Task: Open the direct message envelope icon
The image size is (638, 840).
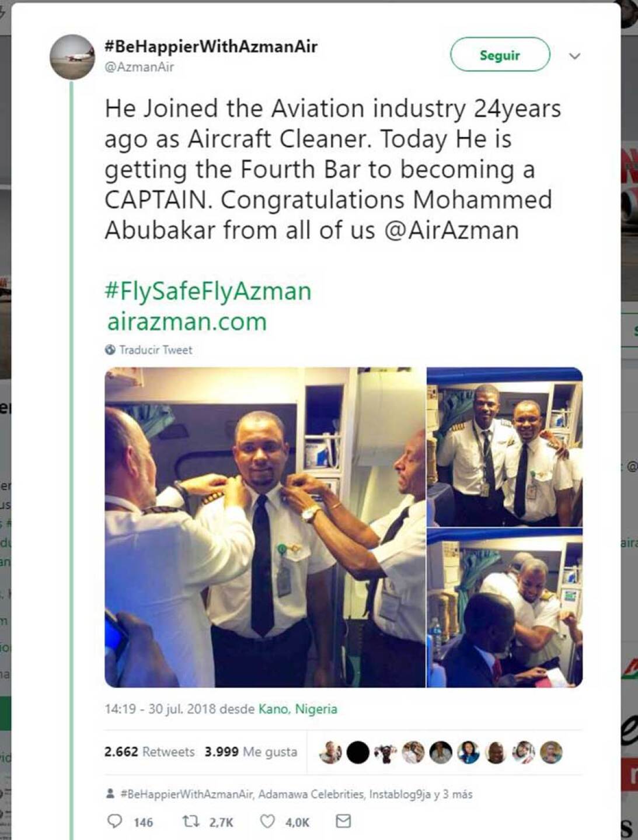Action: [343, 821]
